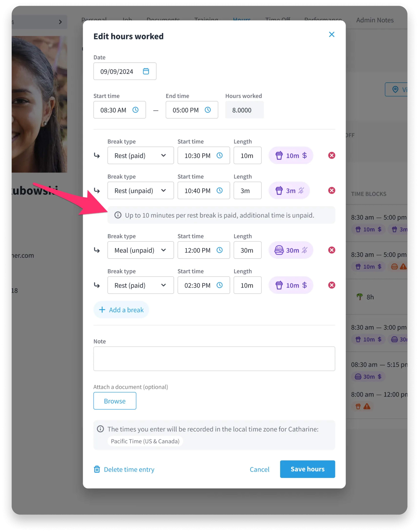Open the Meal (unpaid) break type dropdown
The width and height of the screenshot is (419, 532).
tap(141, 250)
